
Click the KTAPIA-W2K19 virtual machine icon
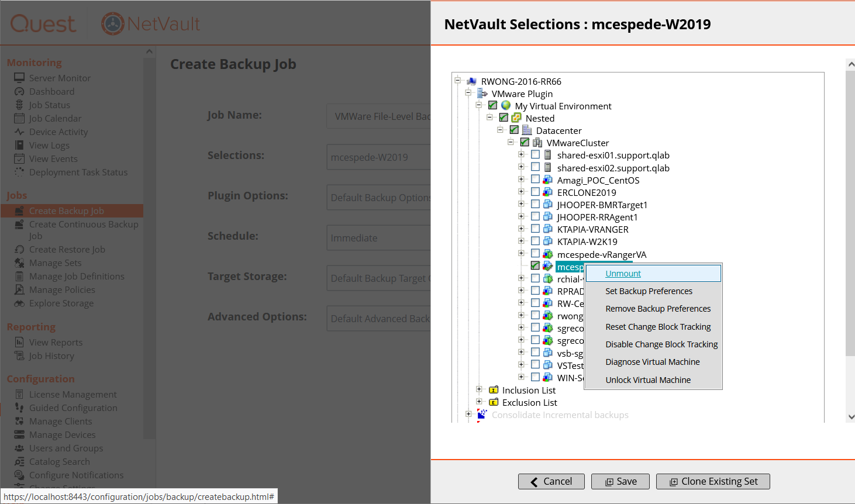point(548,241)
